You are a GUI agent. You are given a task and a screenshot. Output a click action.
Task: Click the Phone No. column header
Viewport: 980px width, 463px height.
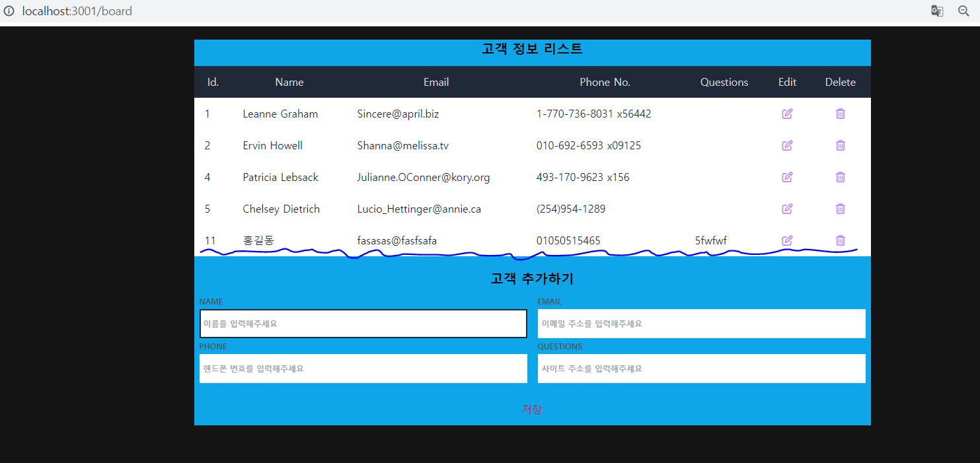click(605, 82)
